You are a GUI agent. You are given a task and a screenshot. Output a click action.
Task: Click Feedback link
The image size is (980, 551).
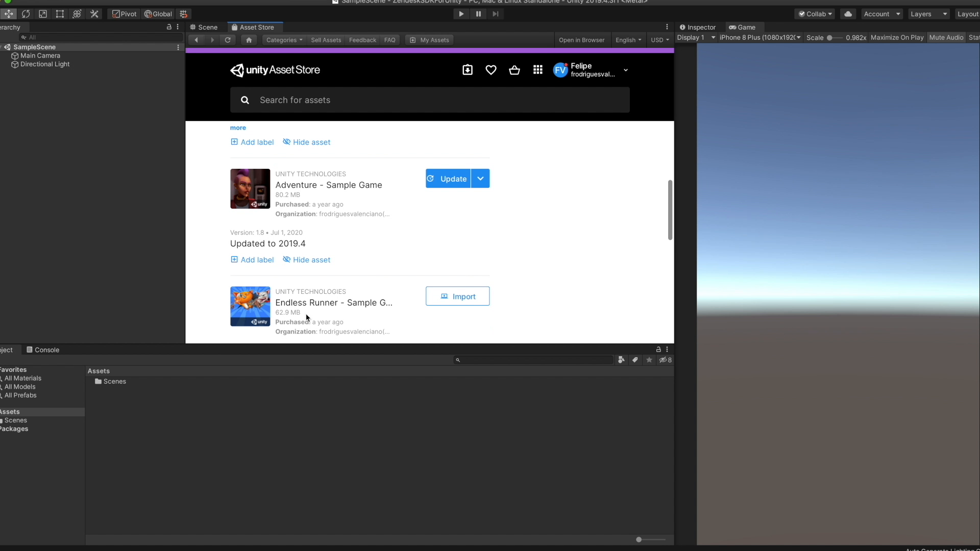coord(362,40)
